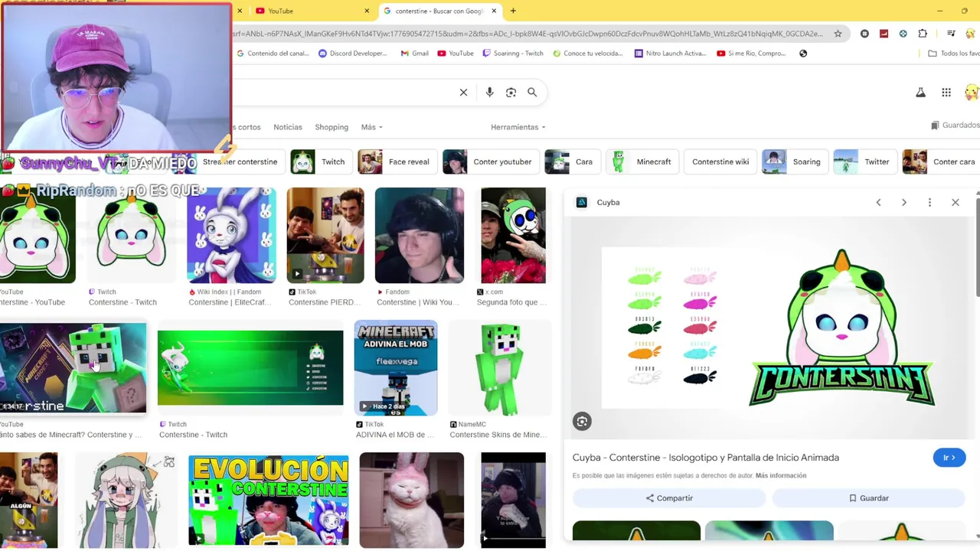Start voice search with the microphone
980x551 pixels.
point(489,93)
